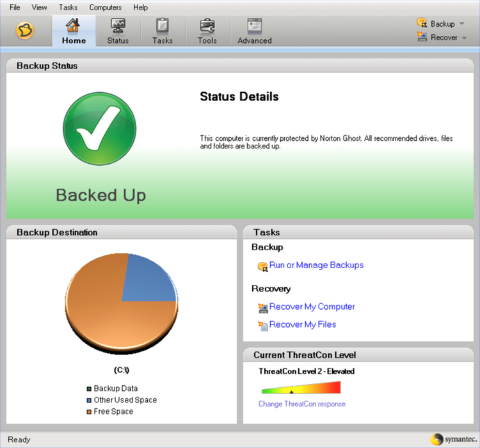Screen dimensions: 480x448
Task: Click the ThreatCon level gradient gauge
Action: point(301,387)
